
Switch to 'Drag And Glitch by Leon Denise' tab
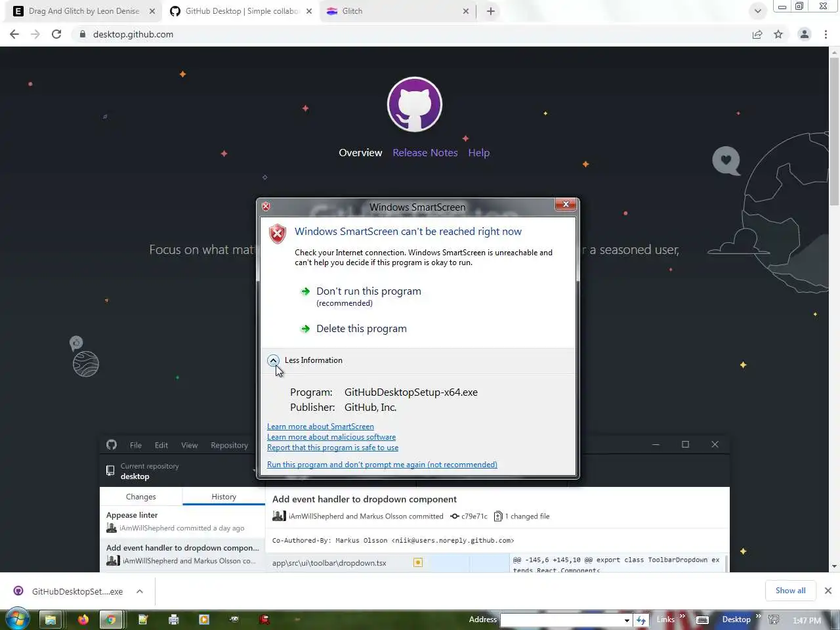(x=85, y=11)
